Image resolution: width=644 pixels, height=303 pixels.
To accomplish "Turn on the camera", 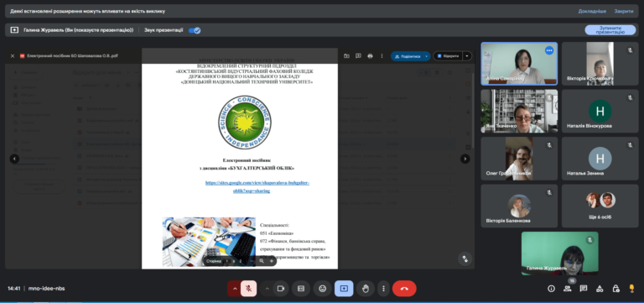I will (x=281, y=289).
